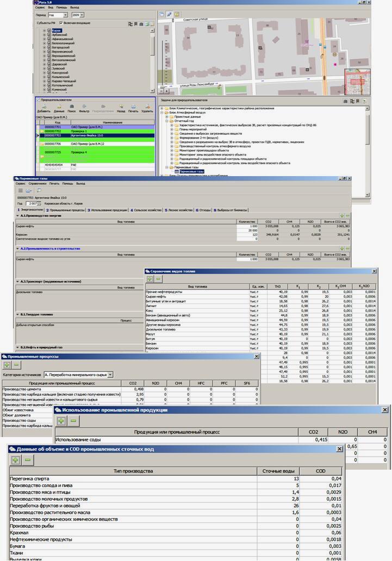The height and width of the screenshot is (561, 392).
Task: Click the Добавить icon in Природопользователи toolbar
Action: point(43,107)
